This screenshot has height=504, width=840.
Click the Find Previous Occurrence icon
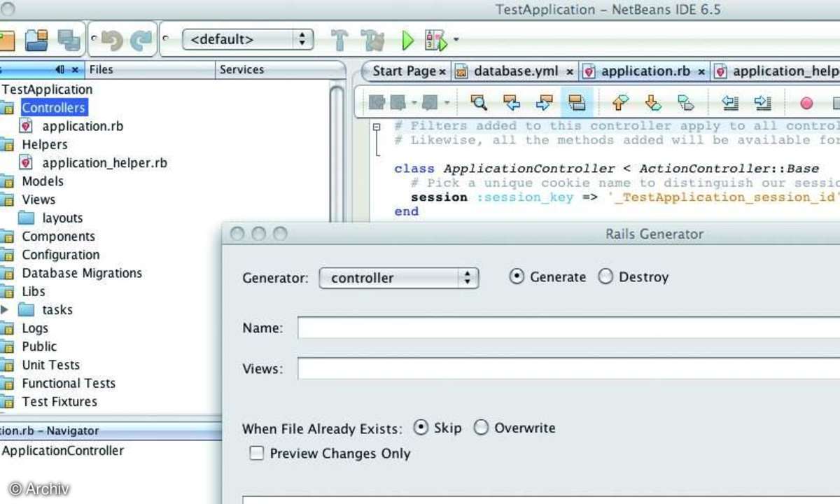(512, 103)
